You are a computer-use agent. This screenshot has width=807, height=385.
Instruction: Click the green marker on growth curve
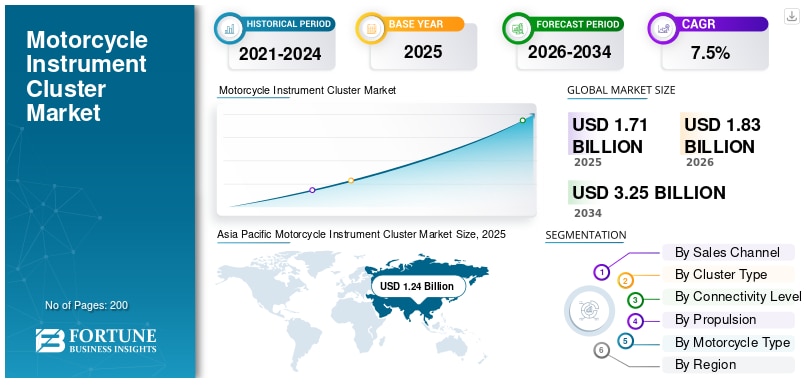[x=522, y=120]
